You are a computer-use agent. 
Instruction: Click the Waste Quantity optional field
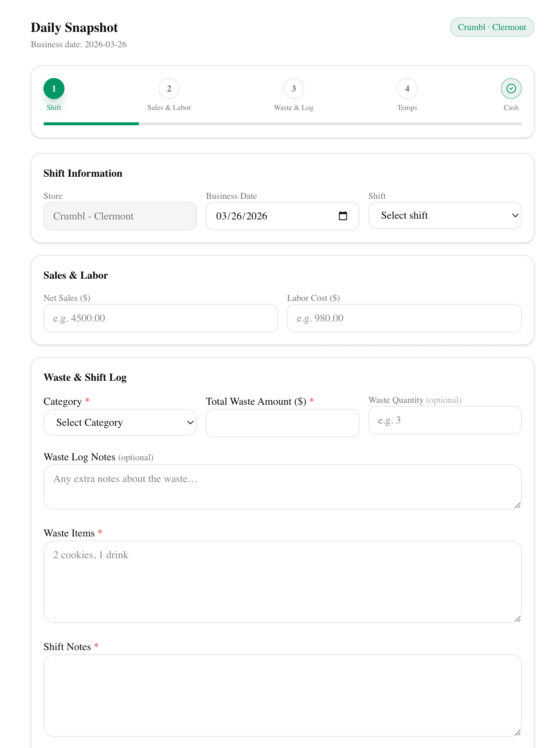[x=445, y=420]
